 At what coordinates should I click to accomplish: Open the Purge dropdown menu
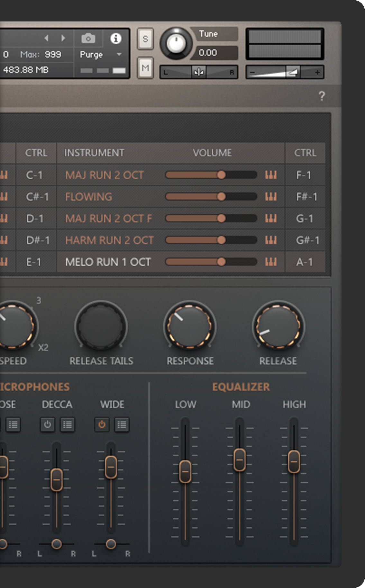coord(101,55)
